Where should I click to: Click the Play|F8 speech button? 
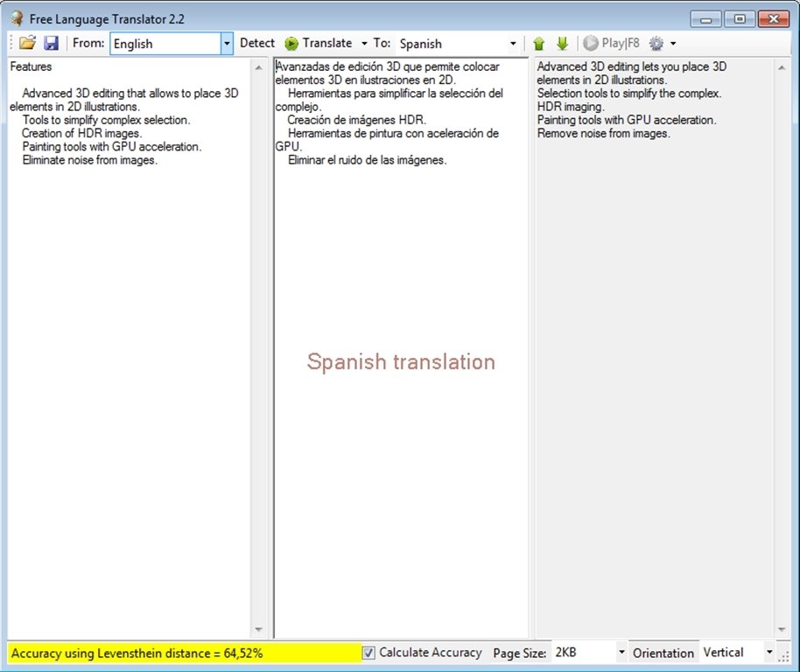611,44
